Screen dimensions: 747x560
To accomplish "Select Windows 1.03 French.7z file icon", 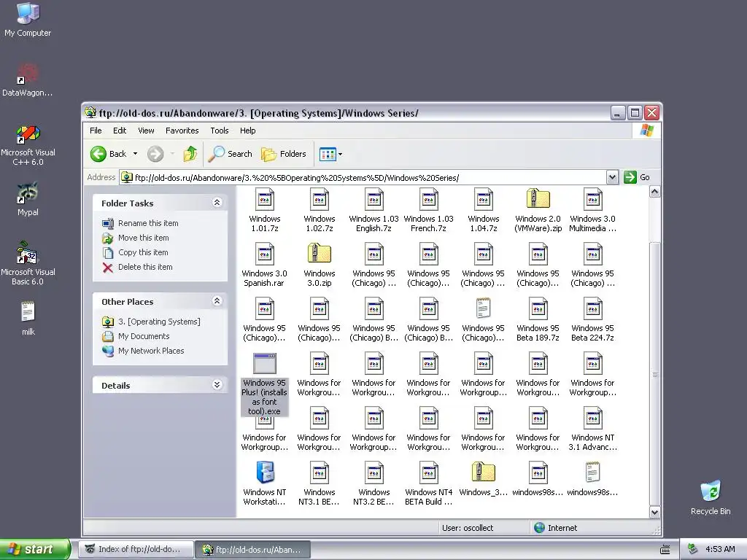I will [x=429, y=200].
